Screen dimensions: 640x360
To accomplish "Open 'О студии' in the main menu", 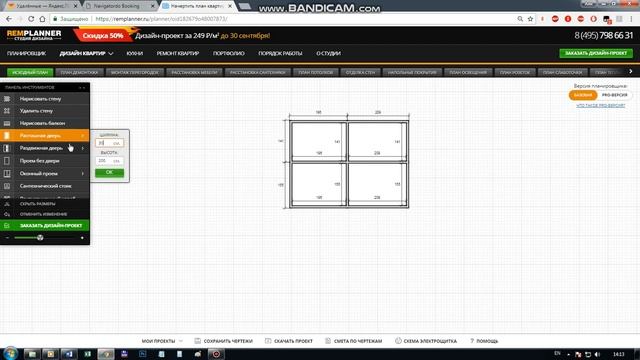I will coord(328,53).
